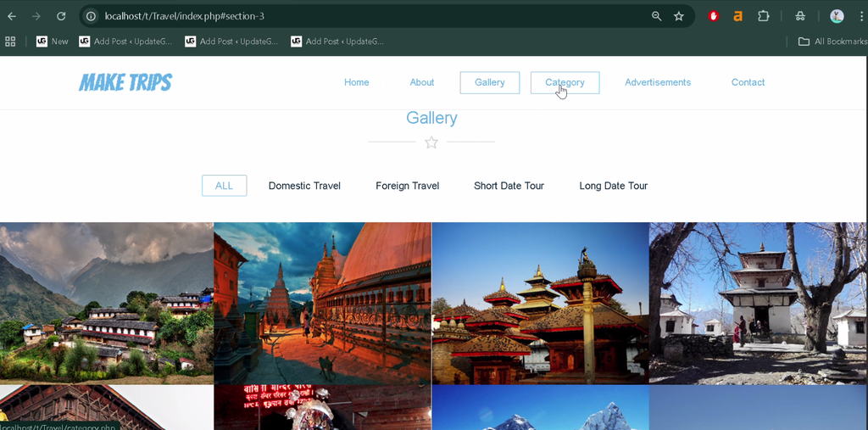Screen dimensions: 868x430
Task: Open the All Bookmarks folder
Action: pos(832,42)
